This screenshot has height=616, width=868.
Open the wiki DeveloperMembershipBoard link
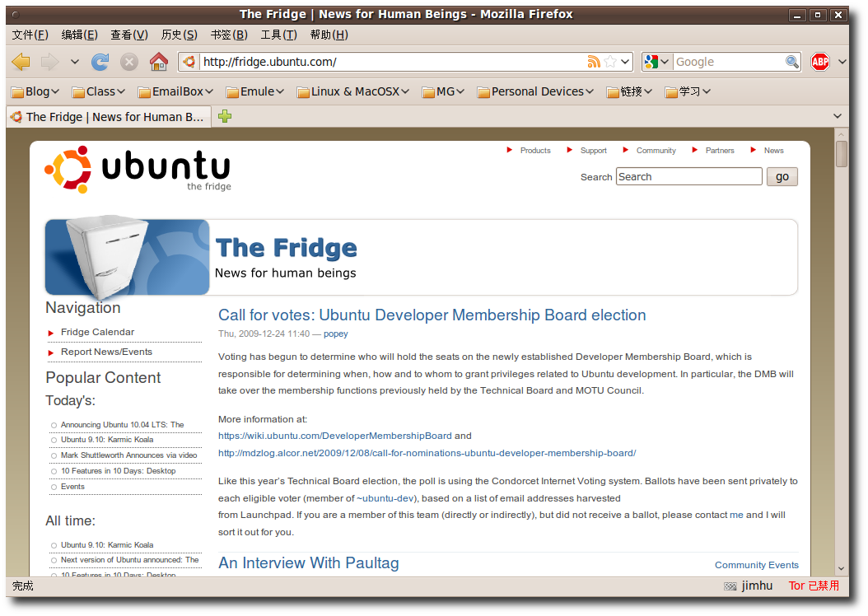point(335,436)
